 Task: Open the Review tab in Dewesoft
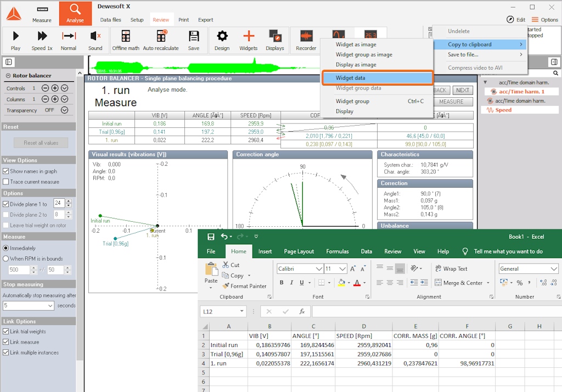pyautogui.click(x=161, y=20)
